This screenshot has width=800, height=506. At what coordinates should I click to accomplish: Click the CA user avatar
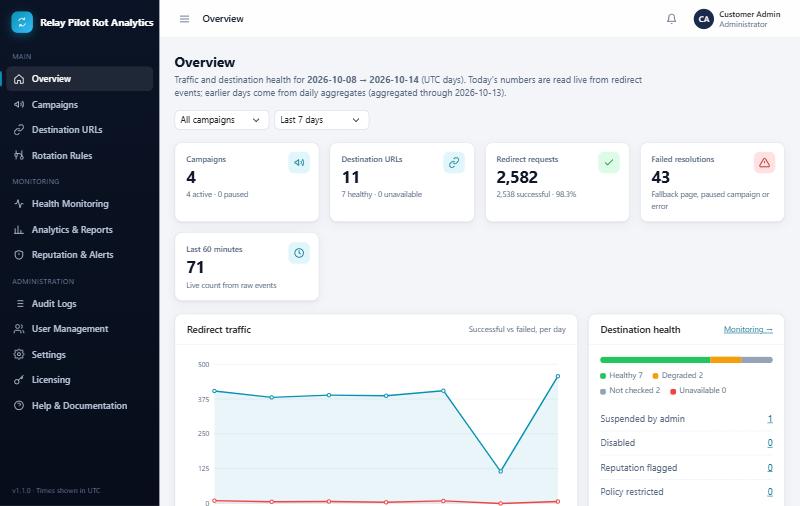(x=704, y=19)
